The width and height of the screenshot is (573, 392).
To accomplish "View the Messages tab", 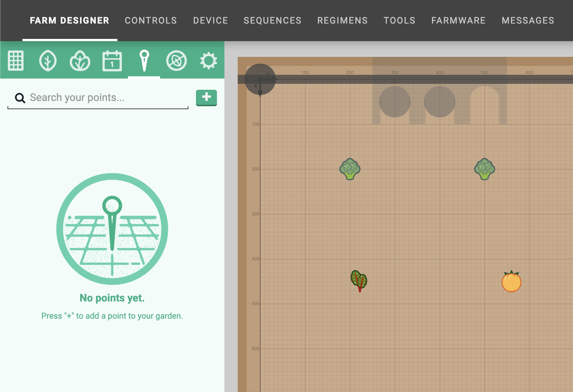I will (x=528, y=21).
